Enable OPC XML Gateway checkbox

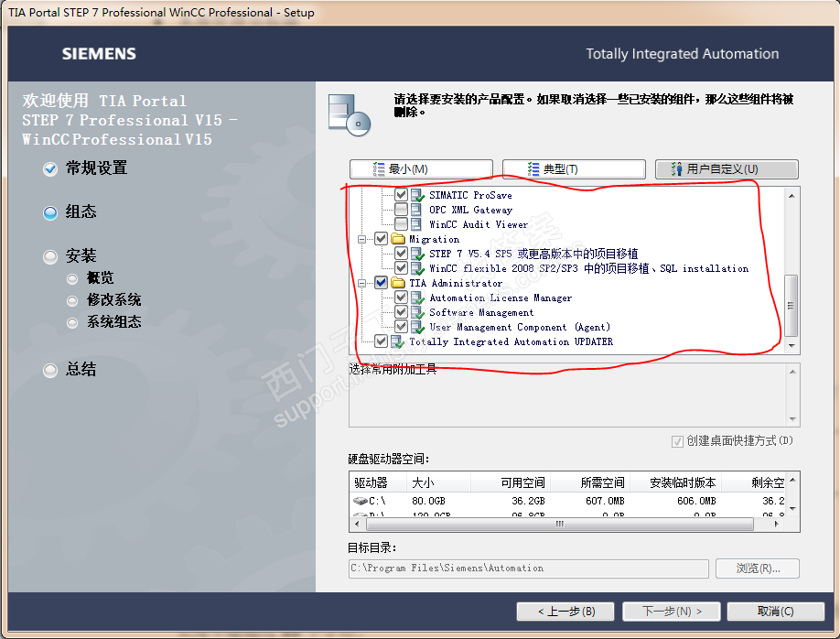point(402,209)
